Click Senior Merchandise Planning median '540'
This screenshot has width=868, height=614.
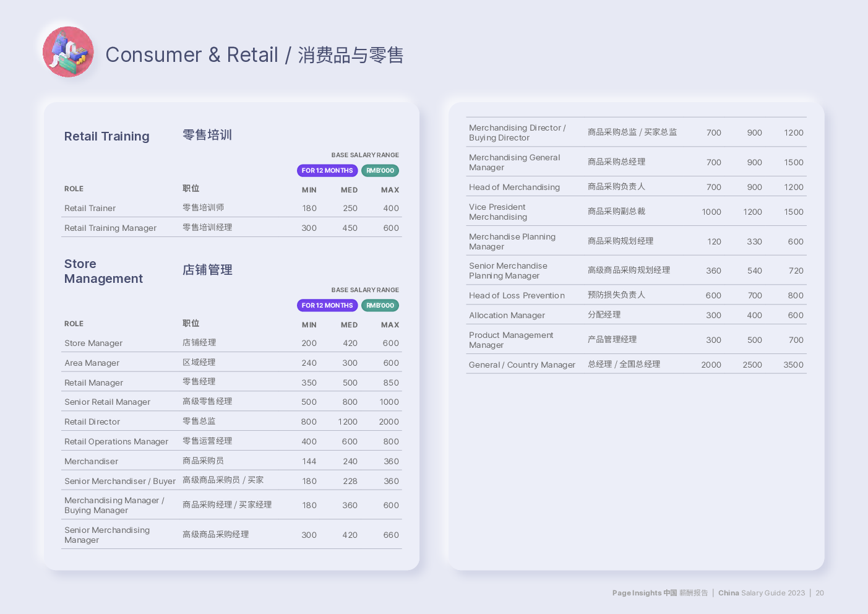click(755, 270)
